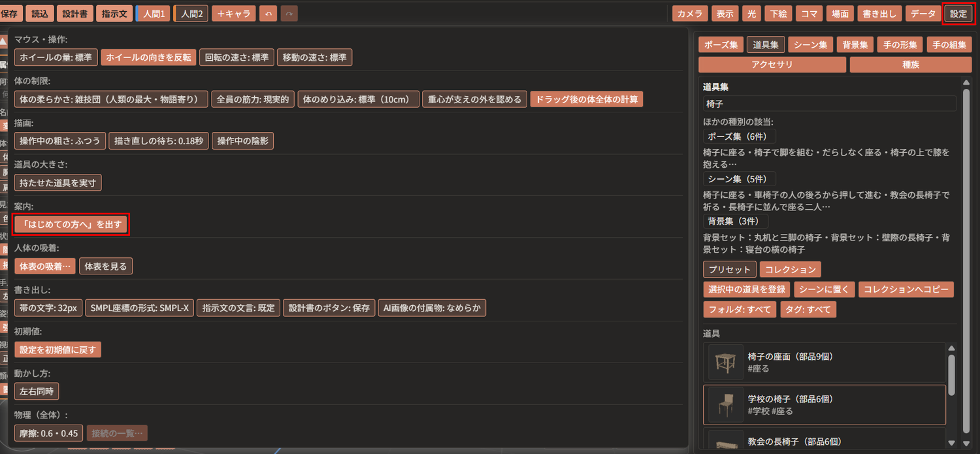Viewport: 980px width, 454px height.
Task: Toggle ドラッグ後の体全体の計算
Action: 587,99
